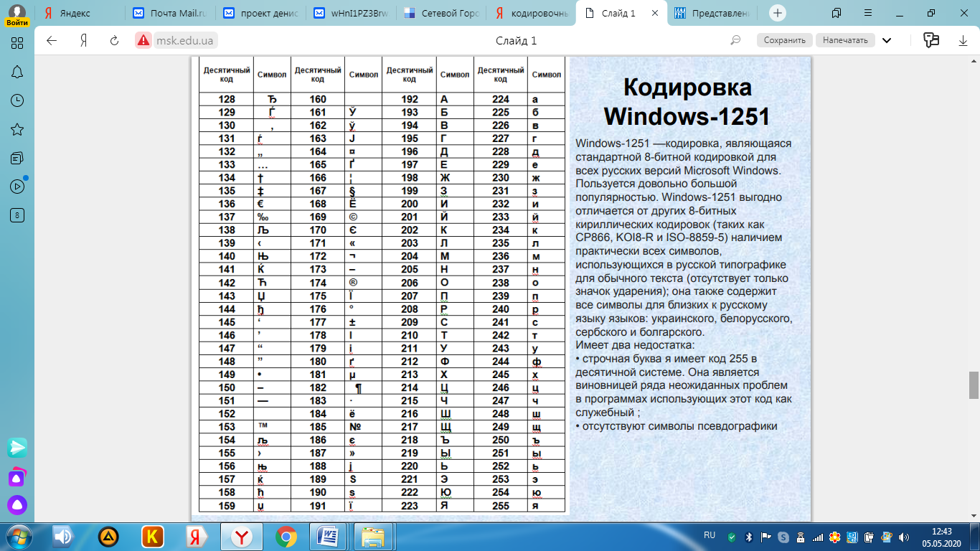Screen dimensions: 980x551
Task: Click table cell with code 128
Action: 227,99
